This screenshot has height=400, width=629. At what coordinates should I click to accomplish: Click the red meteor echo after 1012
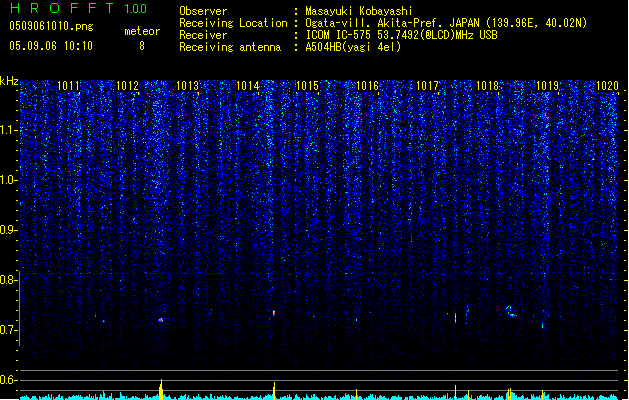coord(161,320)
